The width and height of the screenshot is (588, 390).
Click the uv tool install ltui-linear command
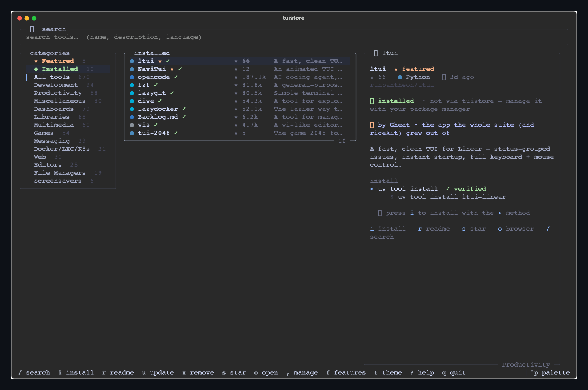(x=452, y=197)
